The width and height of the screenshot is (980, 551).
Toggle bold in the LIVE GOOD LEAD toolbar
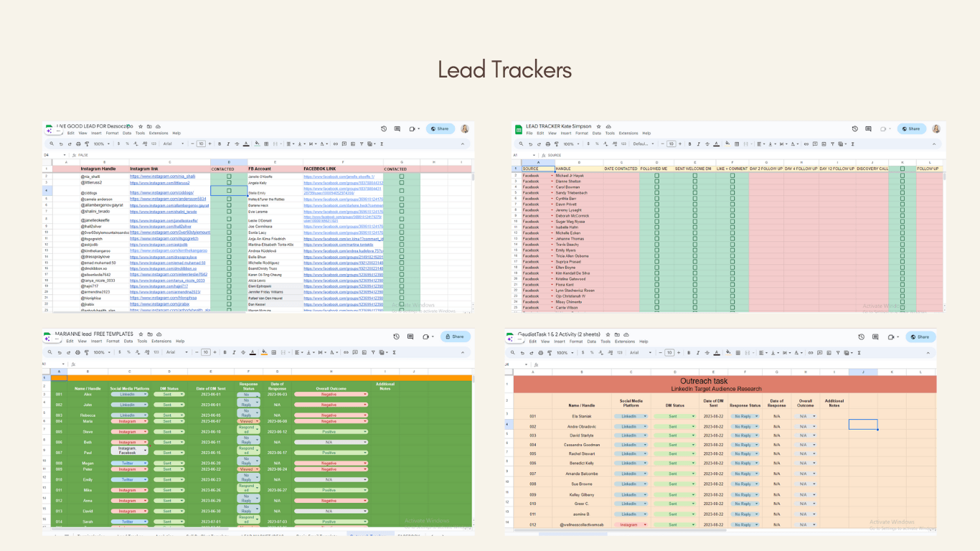click(220, 143)
